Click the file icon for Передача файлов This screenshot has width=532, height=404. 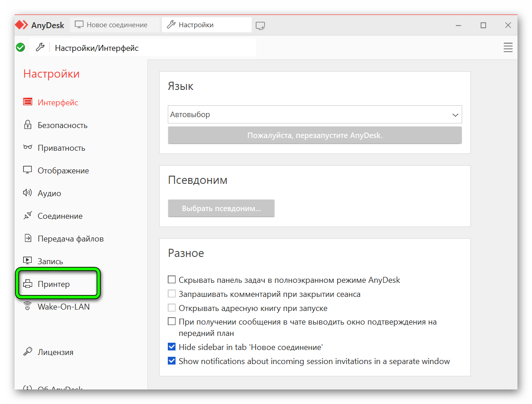pos(28,238)
